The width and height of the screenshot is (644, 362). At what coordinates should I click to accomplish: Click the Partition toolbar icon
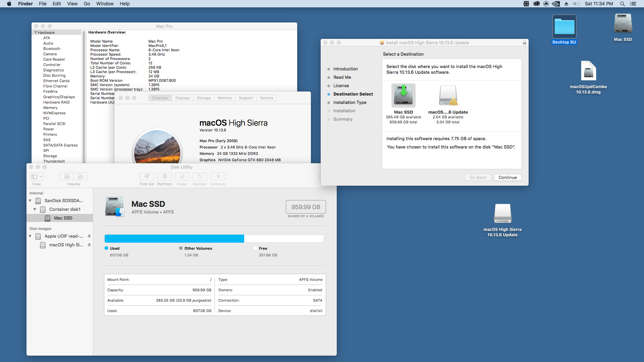coord(164,176)
